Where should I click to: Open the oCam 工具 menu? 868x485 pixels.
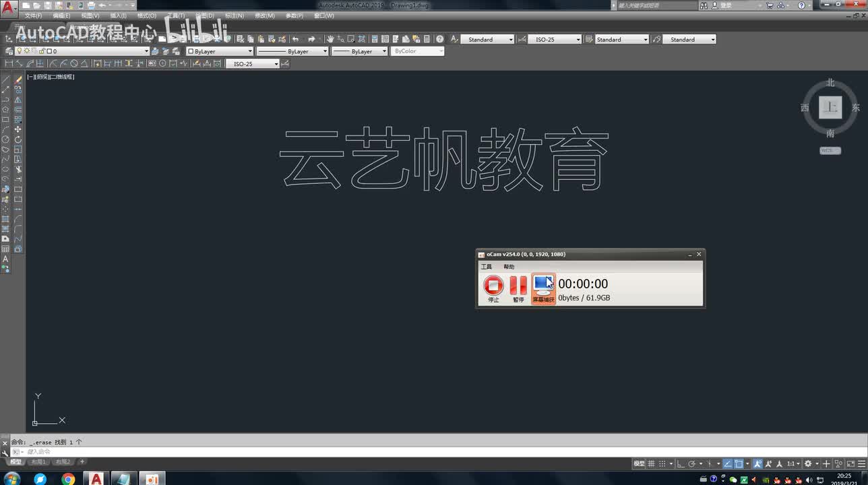486,267
